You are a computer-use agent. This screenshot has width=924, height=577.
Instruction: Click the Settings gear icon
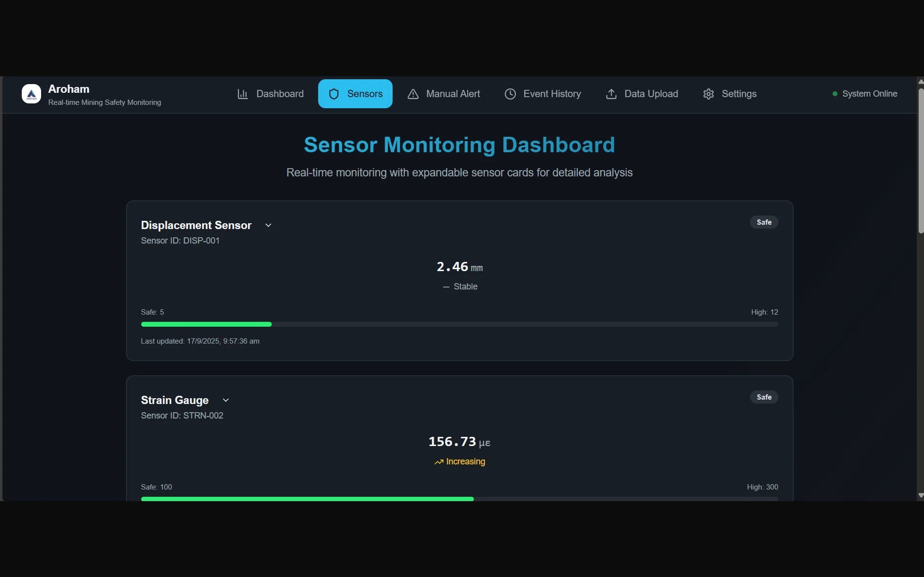click(x=708, y=94)
